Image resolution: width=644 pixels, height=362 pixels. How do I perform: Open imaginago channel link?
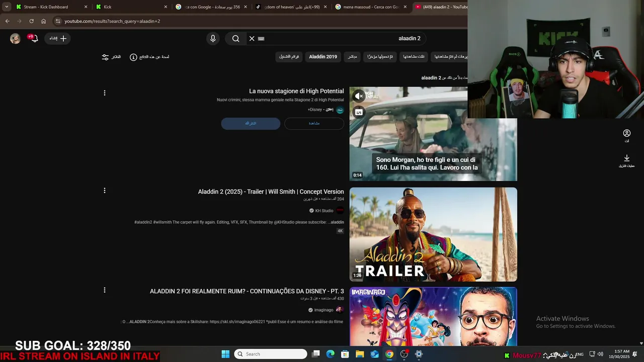(324, 310)
